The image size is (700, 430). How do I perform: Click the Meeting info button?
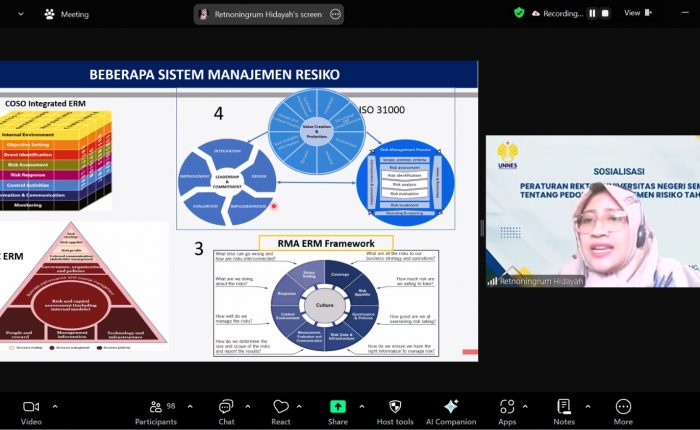[x=67, y=14]
